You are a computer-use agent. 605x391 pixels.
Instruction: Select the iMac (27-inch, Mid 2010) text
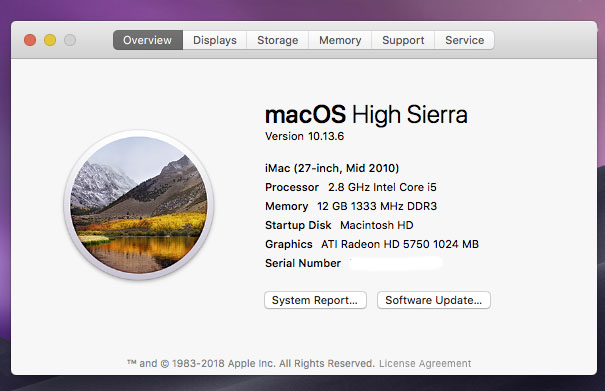point(332,168)
